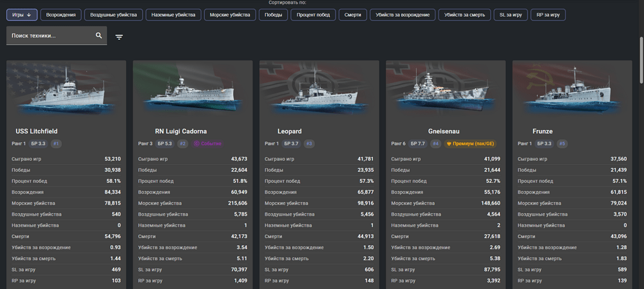Viewport: 644px width, 289px height.
Task: Click the Премиум (пак/GE) tag on Gneisenau
Action: (471, 144)
